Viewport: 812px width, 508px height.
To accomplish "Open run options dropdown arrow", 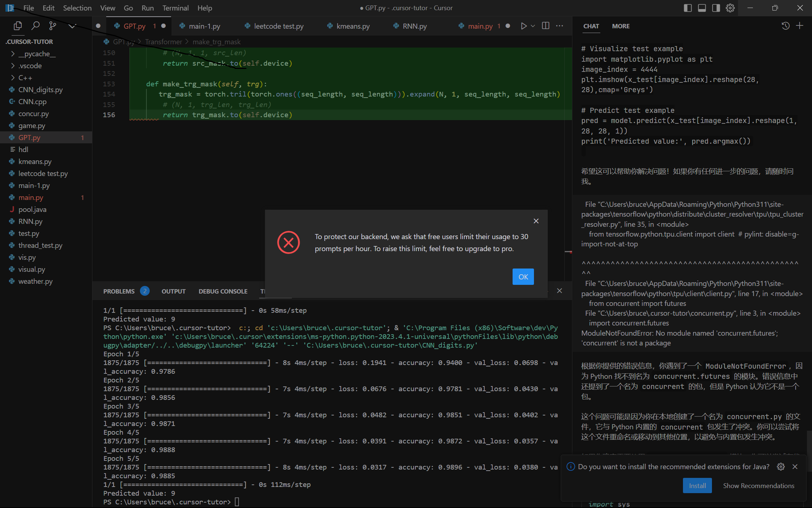I will (533, 26).
